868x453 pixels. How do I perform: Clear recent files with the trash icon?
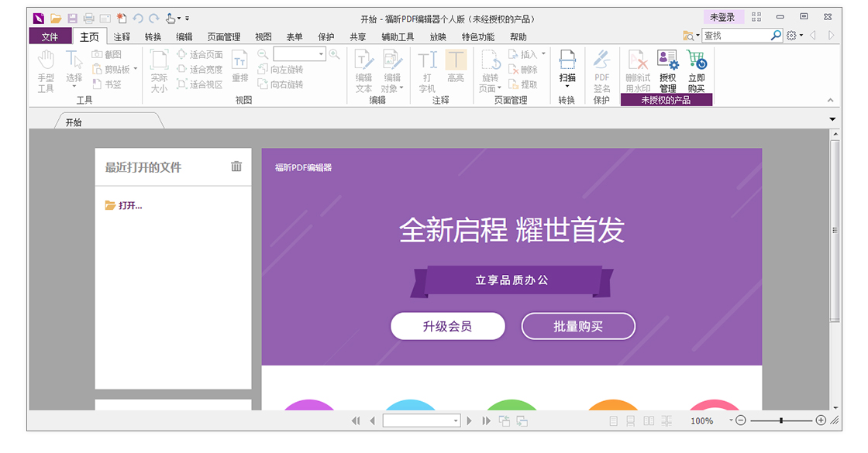pos(236,166)
